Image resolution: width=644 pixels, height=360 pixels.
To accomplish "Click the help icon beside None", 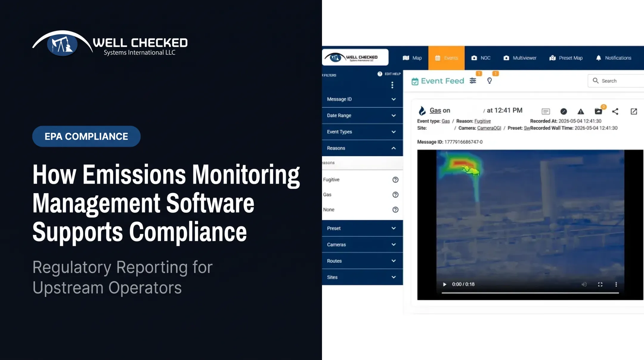I will 395,210.
